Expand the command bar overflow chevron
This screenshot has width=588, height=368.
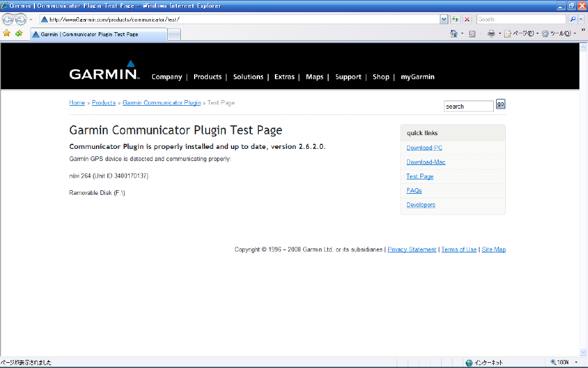(583, 30)
